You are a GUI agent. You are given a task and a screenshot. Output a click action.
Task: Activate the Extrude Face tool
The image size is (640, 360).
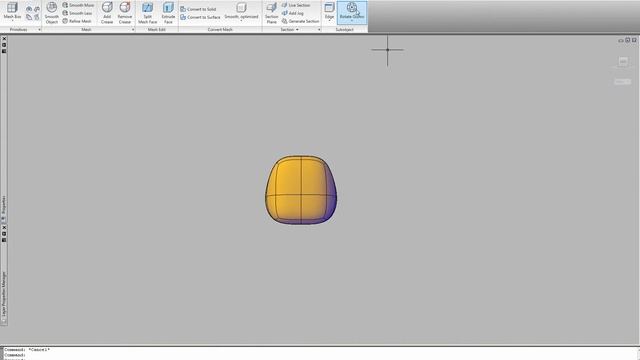coord(168,13)
